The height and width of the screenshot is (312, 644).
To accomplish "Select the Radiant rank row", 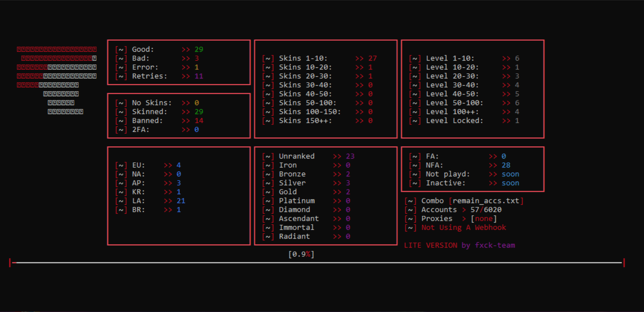I will 306,237.
